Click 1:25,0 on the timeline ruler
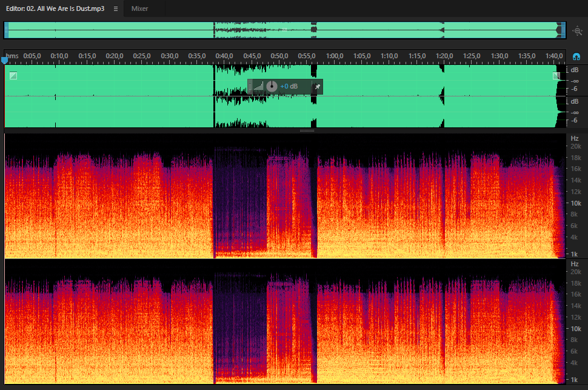This screenshot has width=588, height=390. point(472,56)
